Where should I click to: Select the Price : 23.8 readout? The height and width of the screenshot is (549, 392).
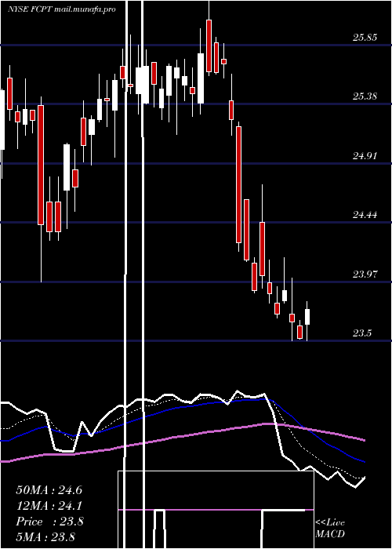coord(49,522)
